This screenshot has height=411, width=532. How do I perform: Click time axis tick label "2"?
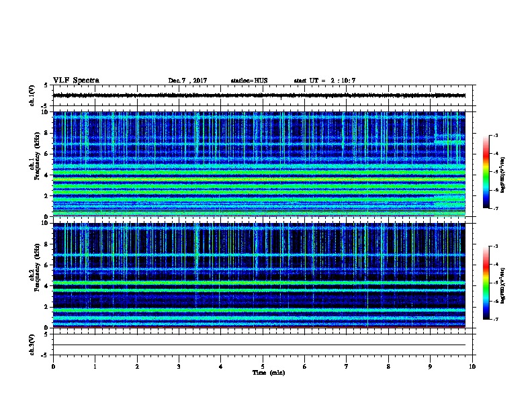click(x=137, y=367)
